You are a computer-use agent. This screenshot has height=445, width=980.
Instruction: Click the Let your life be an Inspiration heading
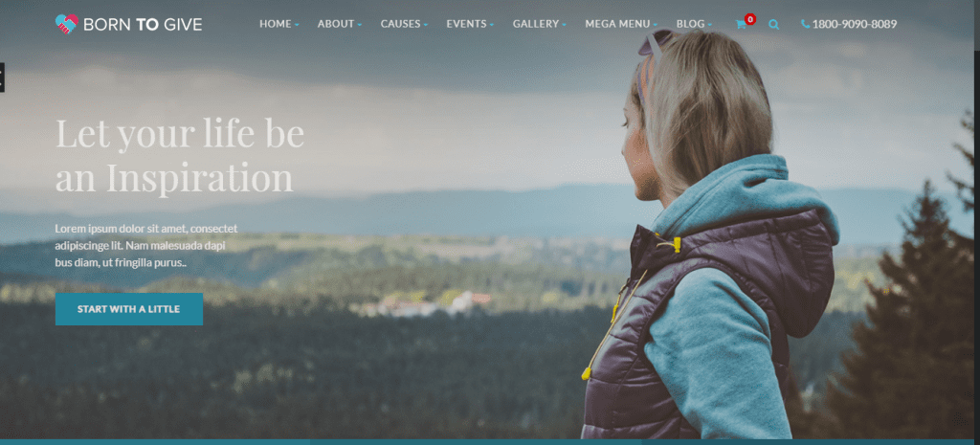point(180,155)
